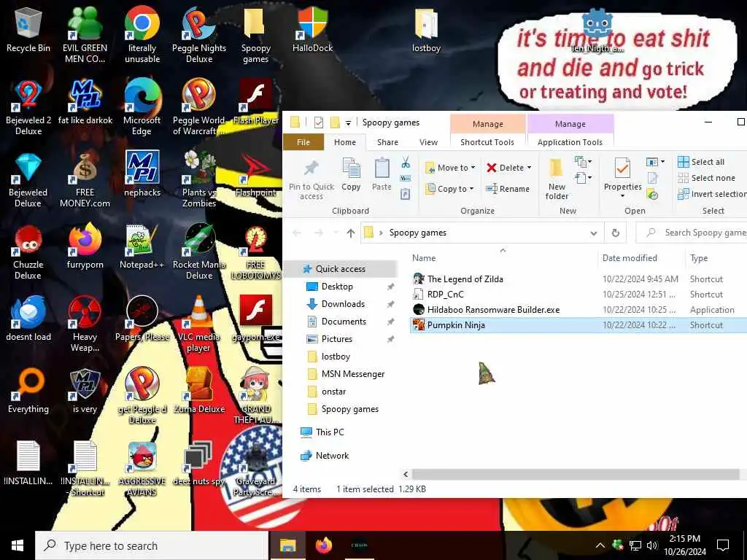This screenshot has width=747, height=560.
Task: Select the RDP_CnC file row
Action: click(x=578, y=295)
